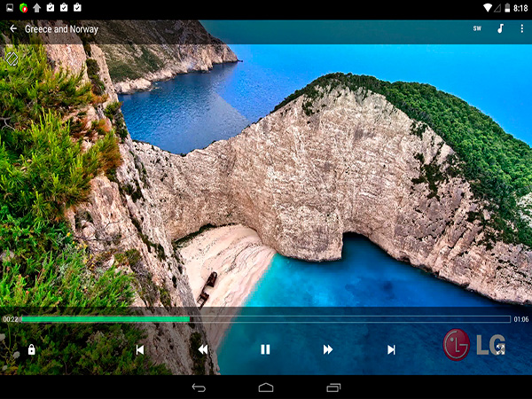Open Android recent apps
Screen dimensions: 532x399
click(x=333, y=387)
